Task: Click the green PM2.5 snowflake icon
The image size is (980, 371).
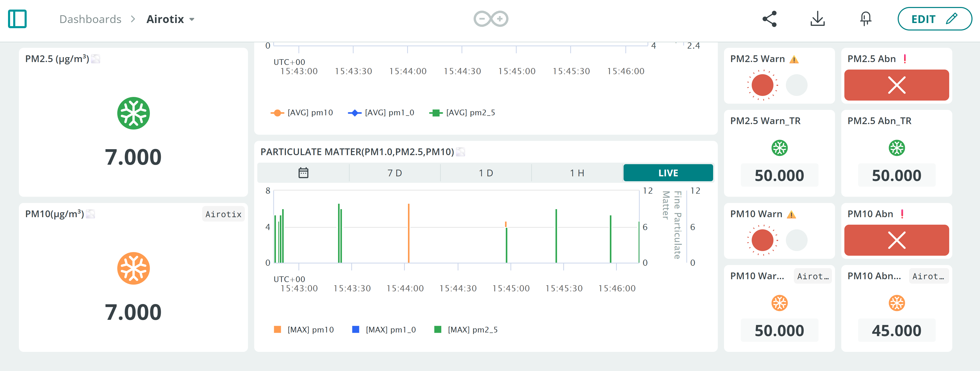Action: pyautogui.click(x=133, y=113)
